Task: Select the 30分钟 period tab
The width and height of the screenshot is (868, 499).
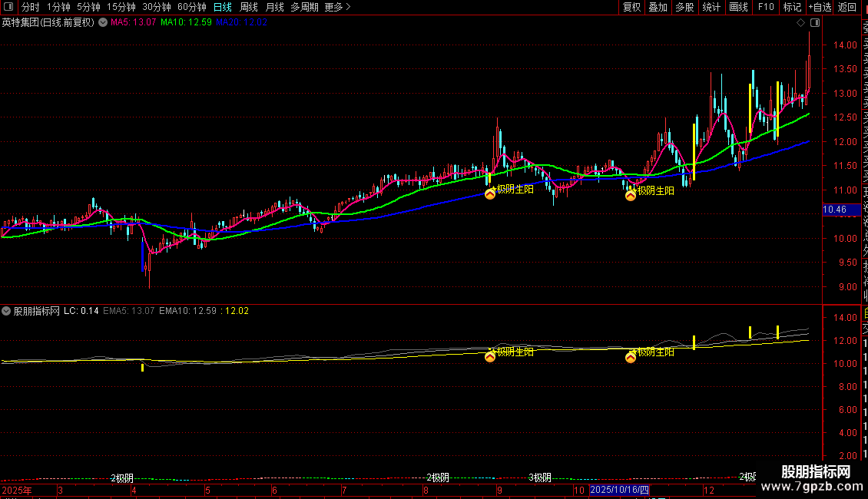Action: [157, 7]
